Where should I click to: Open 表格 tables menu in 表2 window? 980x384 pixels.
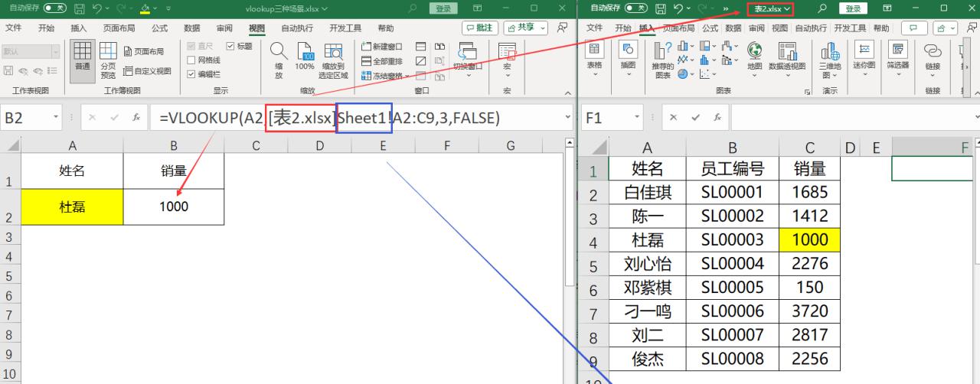click(594, 57)
